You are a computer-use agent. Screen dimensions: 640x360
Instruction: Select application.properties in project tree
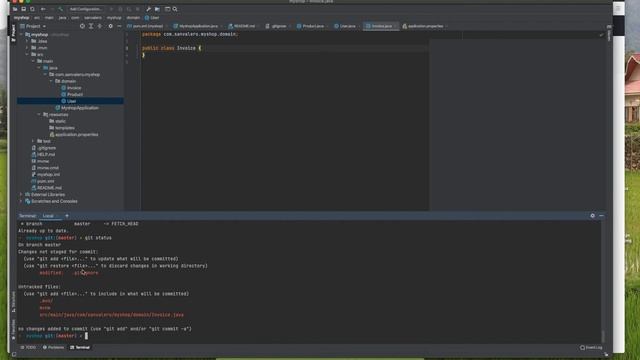[x=73, y=134]
